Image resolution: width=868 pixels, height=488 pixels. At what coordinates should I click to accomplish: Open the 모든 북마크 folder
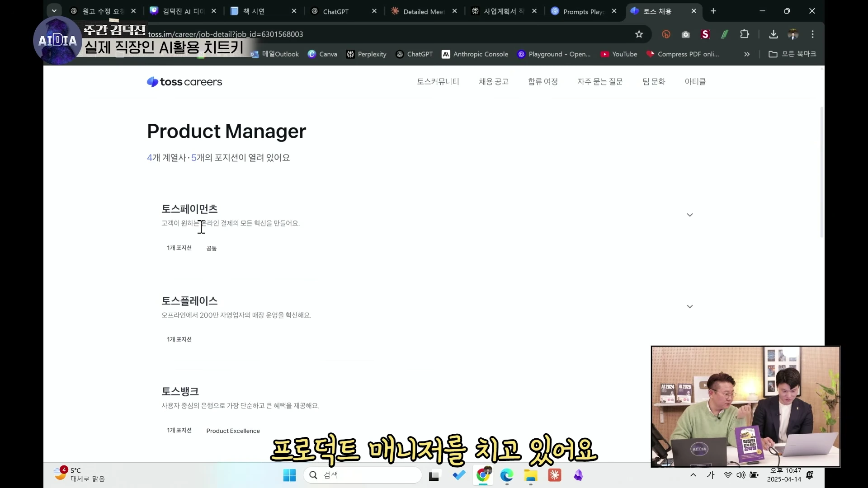tap(793, 54)
